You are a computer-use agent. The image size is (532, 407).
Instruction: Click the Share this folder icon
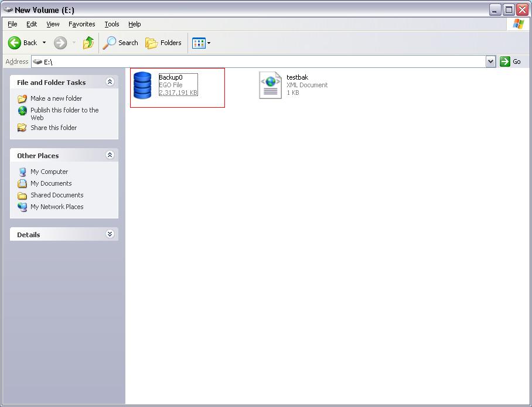point(22,128)
